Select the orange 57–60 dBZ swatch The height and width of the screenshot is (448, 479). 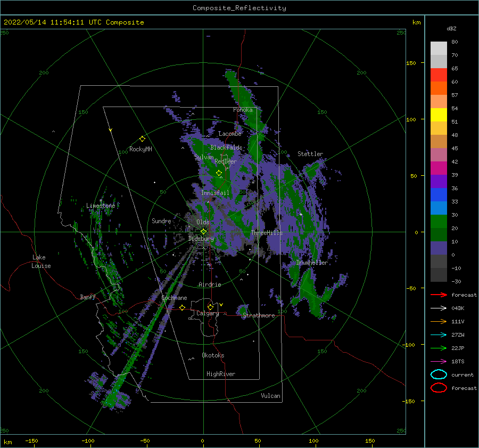439,88
